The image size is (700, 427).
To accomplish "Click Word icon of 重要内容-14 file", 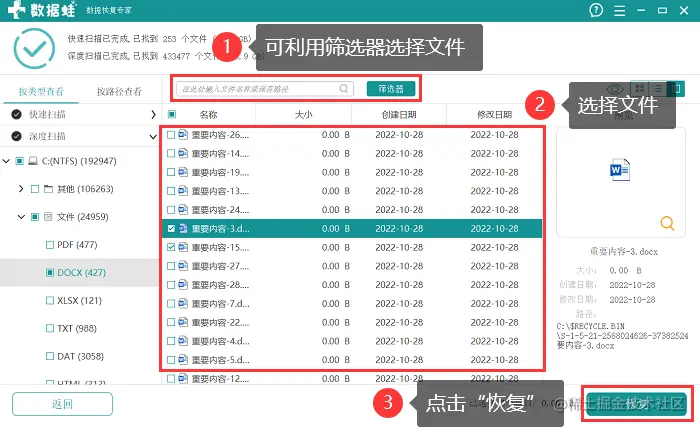I will tap(183, 153).
